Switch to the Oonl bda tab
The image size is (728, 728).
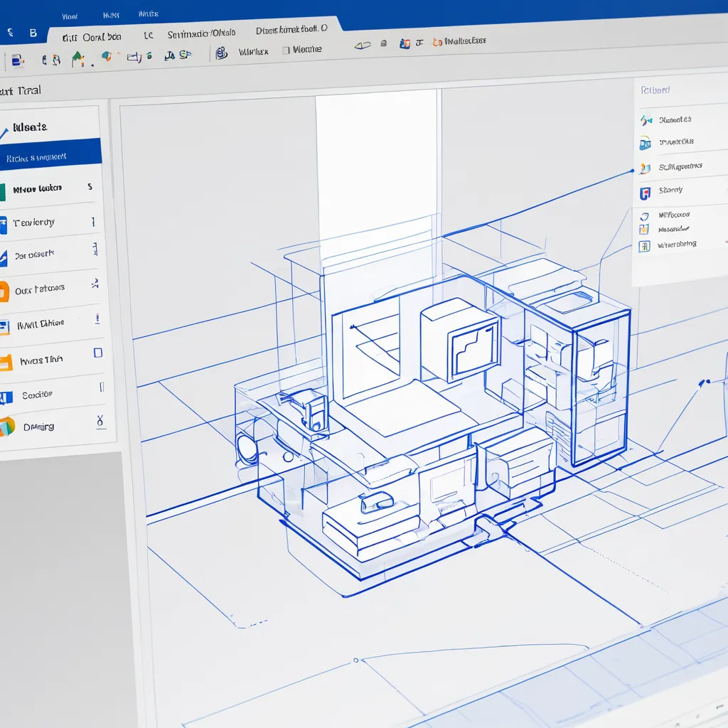(102, 37)
